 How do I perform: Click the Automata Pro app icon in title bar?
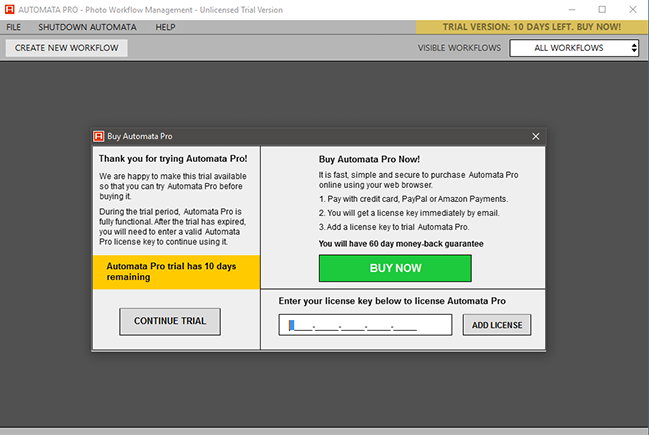10,10
